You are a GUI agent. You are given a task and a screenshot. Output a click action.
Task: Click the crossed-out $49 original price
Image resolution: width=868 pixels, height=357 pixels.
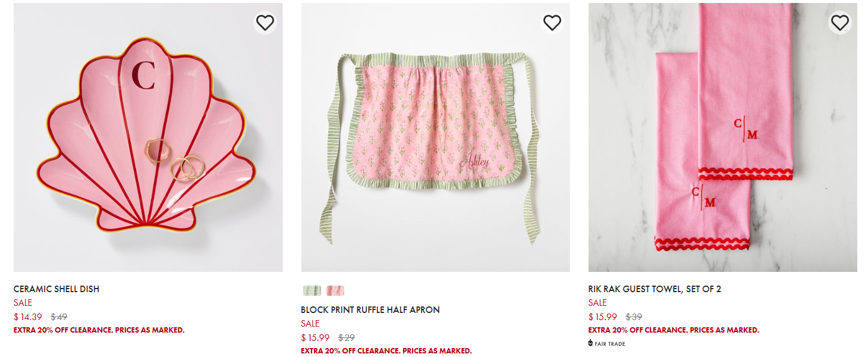coord(59,317)
